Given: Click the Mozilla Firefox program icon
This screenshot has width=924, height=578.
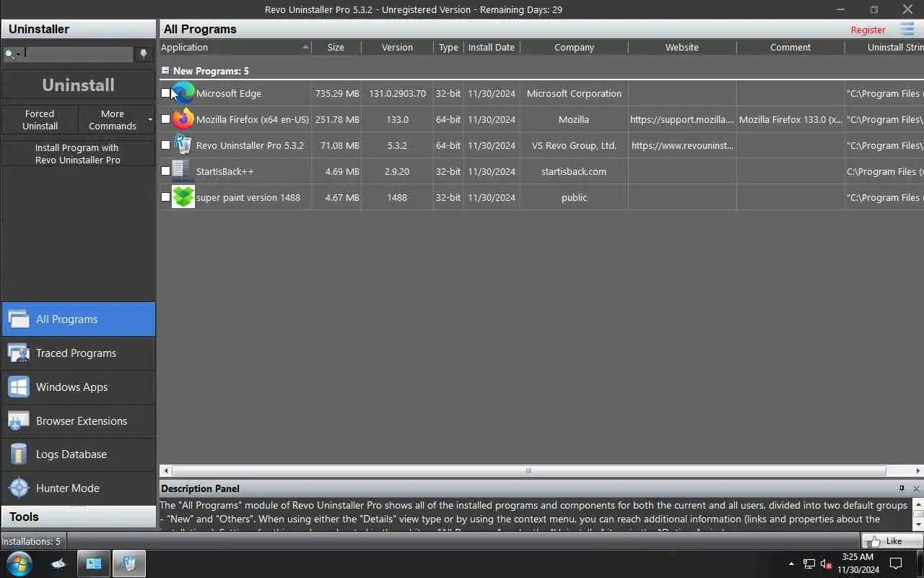Looking at the screenshot, I should 183,119.
